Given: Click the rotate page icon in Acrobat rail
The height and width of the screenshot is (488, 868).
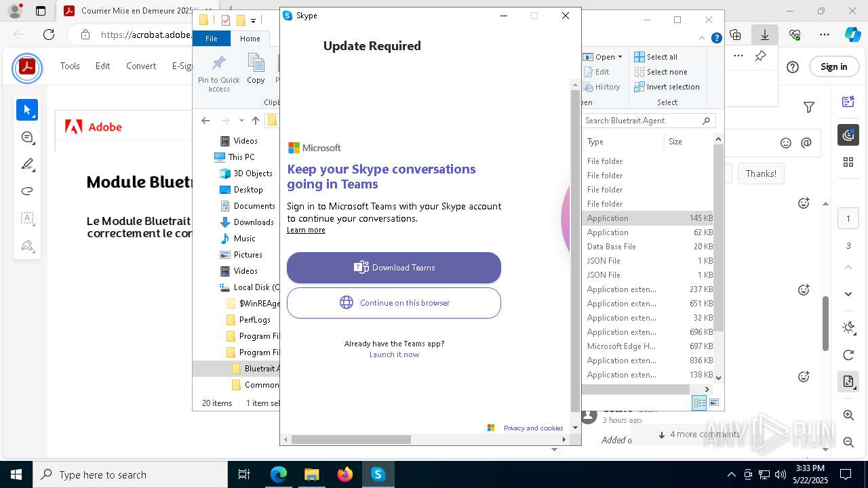Looking at the screenshot, I should tap(848, 355).
